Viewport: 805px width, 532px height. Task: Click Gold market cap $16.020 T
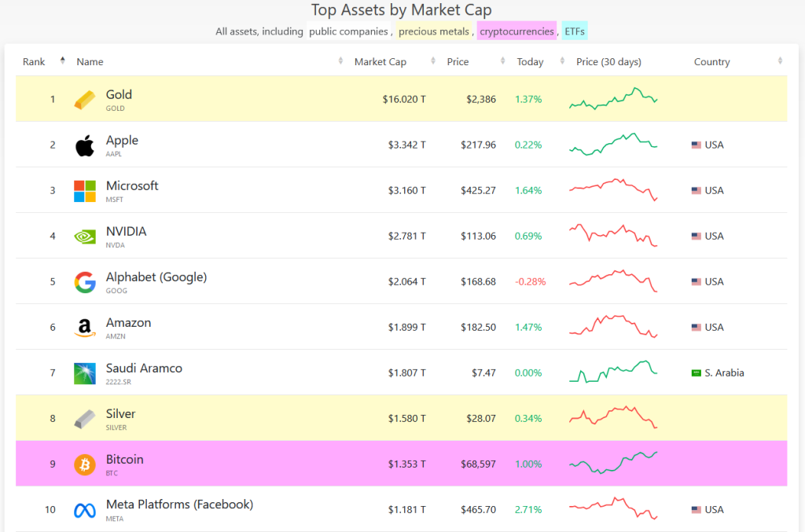[x=404, y=100]
